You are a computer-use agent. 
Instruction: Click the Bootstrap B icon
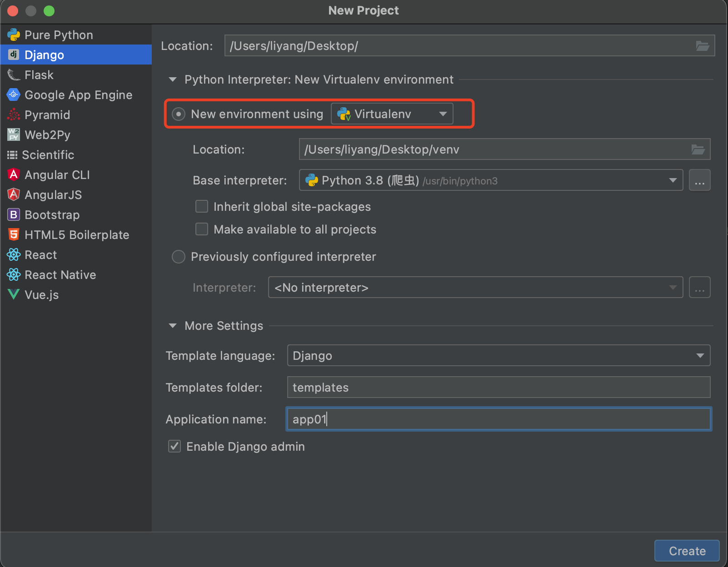coord(14,214)
